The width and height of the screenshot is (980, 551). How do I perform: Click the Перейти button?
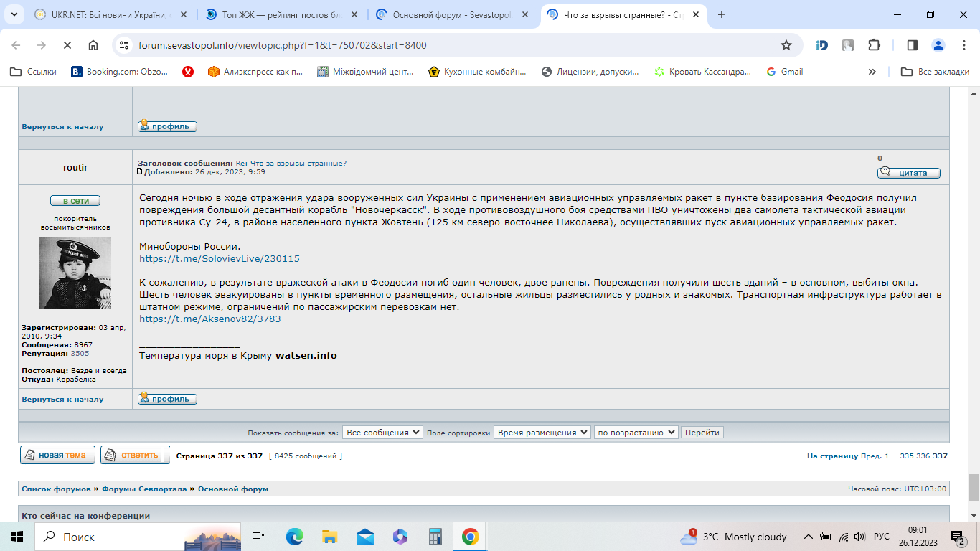(702, 433)
